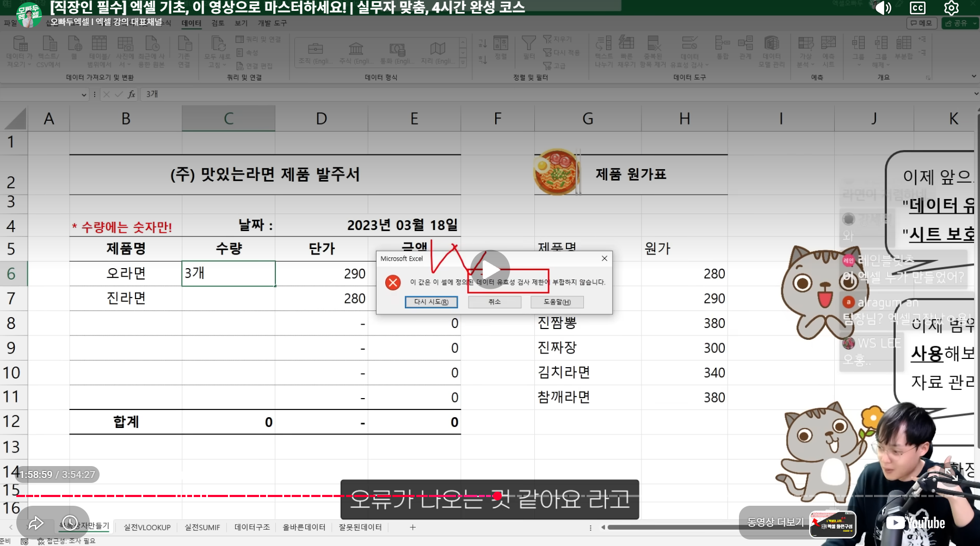The width and height of the screenshot is (980, 546).
Task: Open the Name Box dropdown arrow
Action: (x=84, y=95)
